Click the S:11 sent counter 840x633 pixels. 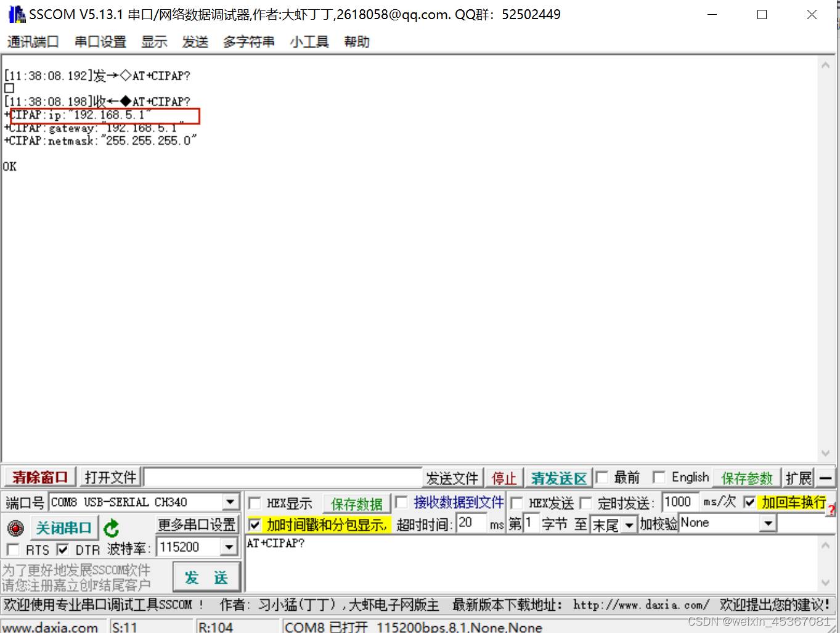[x=125, y=627]
